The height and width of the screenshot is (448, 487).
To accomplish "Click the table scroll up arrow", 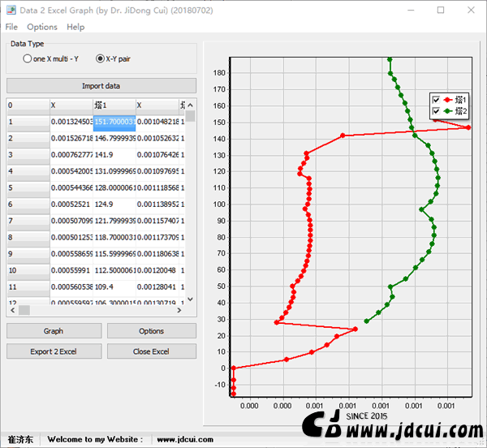I will [191, 105].
